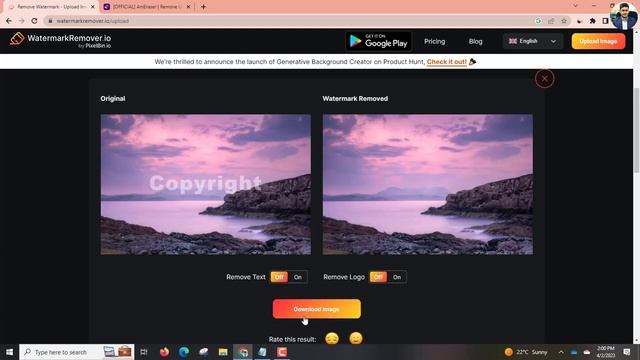Click the Original image preview
Viewport: 640px width, 360px height.
[205, 184]
